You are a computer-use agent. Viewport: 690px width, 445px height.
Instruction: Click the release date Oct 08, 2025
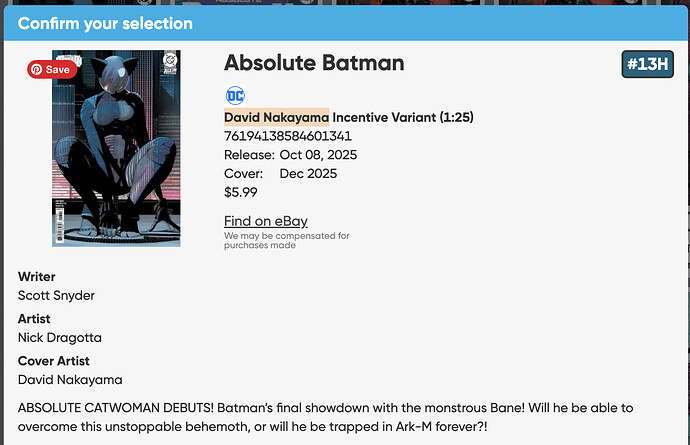point(318,155)
